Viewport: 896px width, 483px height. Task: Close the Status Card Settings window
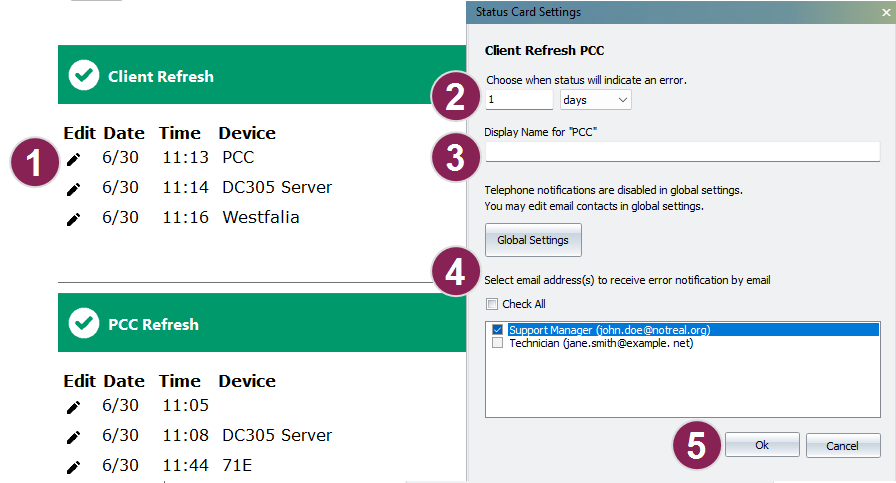click(x=883, y=12)
